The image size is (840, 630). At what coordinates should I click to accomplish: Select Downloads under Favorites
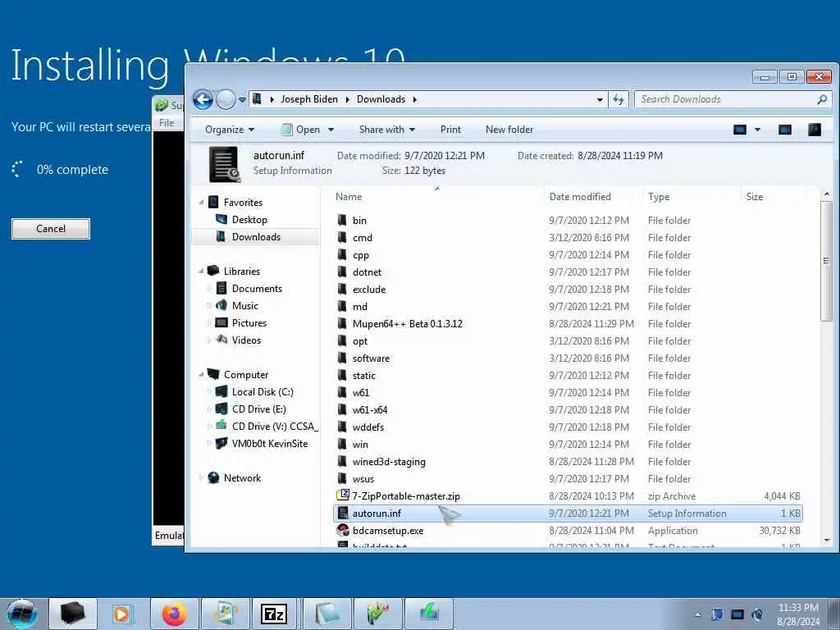point(256,237)
